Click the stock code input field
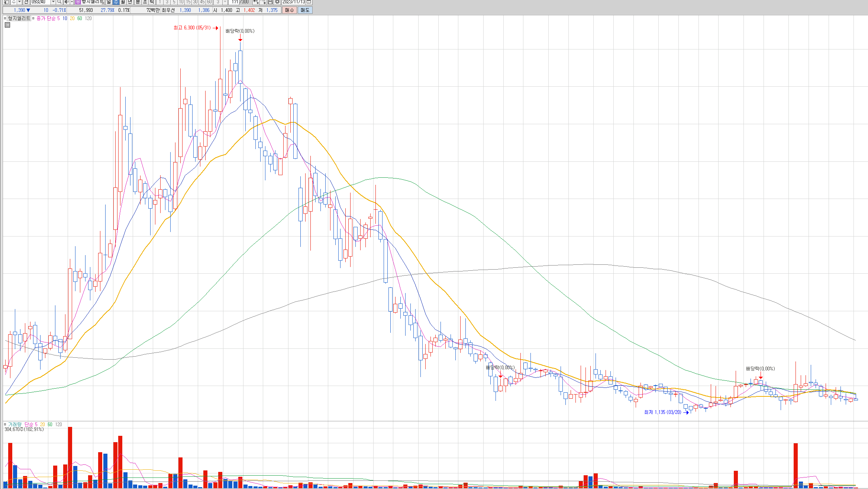The image size is (868, 489). click(x=40, y=2)
